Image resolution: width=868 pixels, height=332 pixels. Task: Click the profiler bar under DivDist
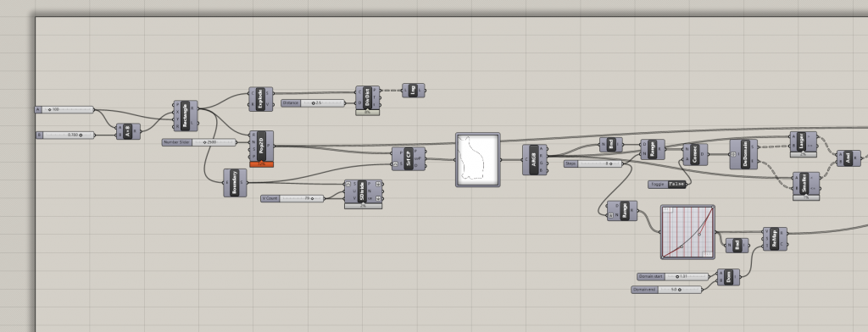point(368,113)
